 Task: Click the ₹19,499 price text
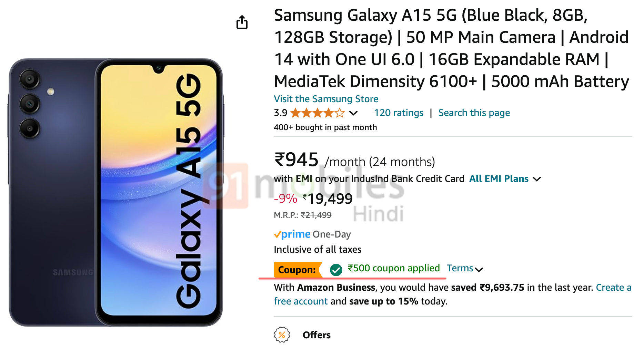pyautogui.click(x=327, y=199)
